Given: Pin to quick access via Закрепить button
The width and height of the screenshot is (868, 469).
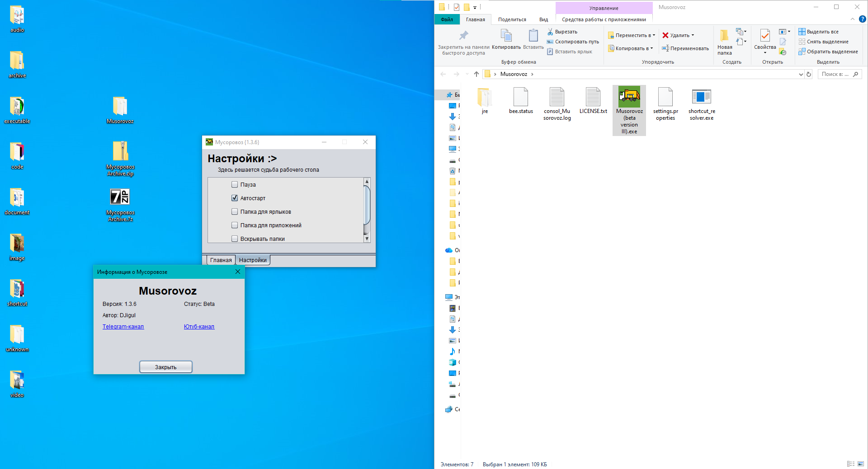Looking at the screenshot, I should click(463, 42).
